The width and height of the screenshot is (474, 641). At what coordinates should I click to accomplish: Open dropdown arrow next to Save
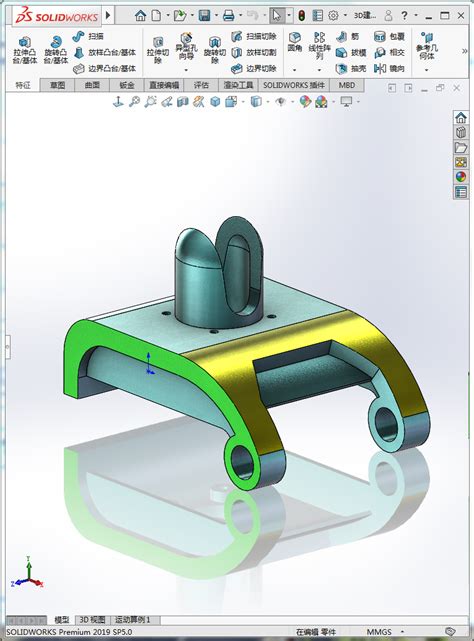pyautogui.click(x=216, y=16)
